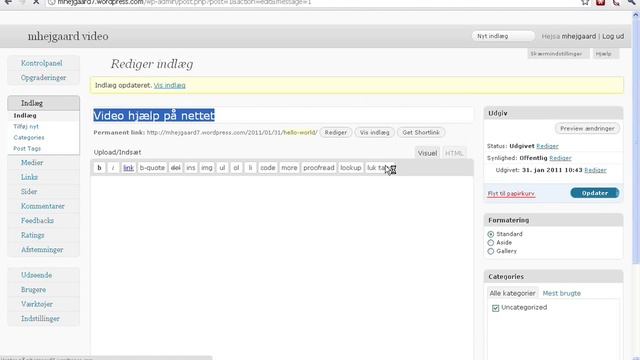Click the 'ol' list button

(236, 168)
